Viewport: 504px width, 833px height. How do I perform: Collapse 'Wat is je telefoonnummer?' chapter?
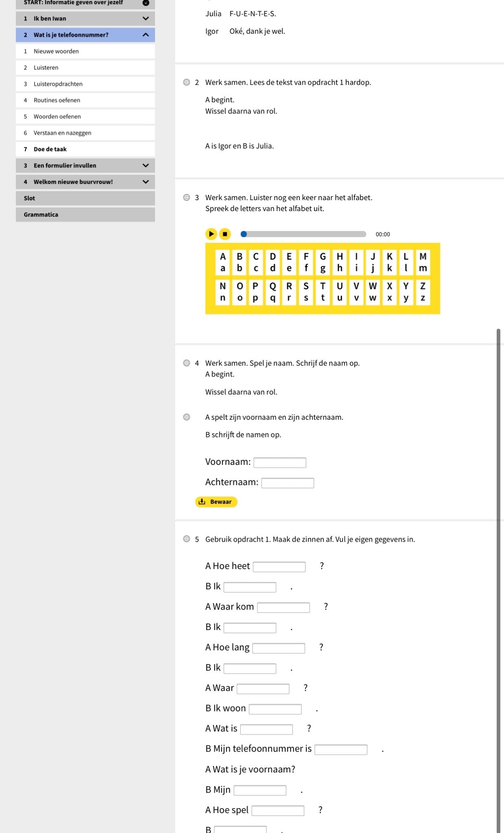point(146,35)
